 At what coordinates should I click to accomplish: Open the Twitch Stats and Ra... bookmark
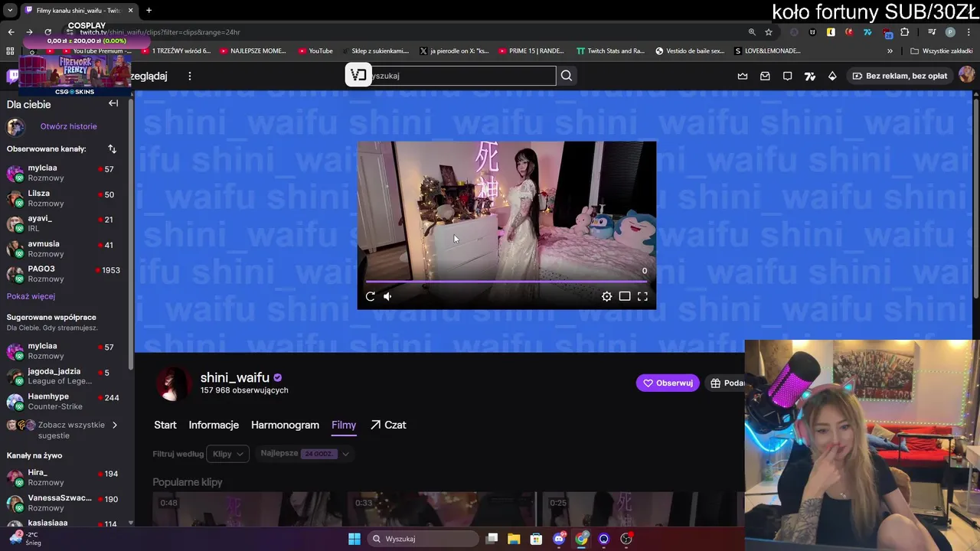pos(609,51)
